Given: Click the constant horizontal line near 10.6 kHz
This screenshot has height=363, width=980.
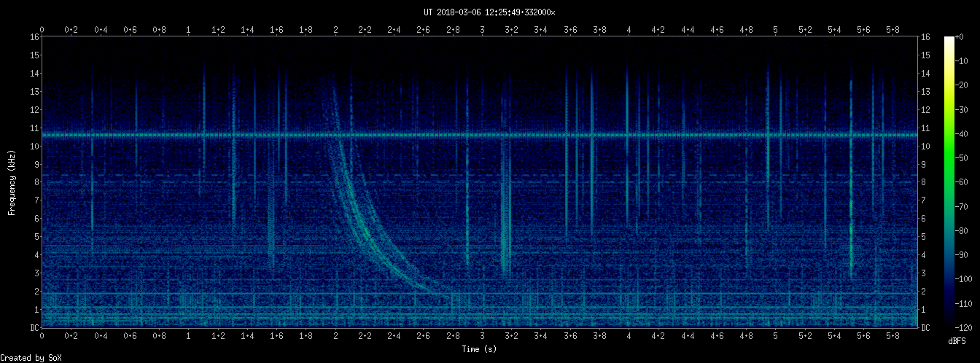Looking at the screenshot, I should 480,135.
